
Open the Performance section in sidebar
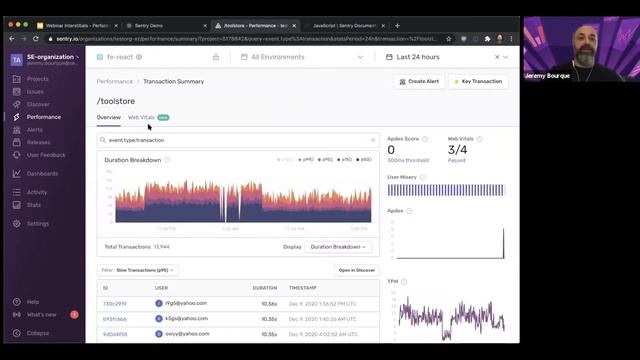tap(43, 117)
